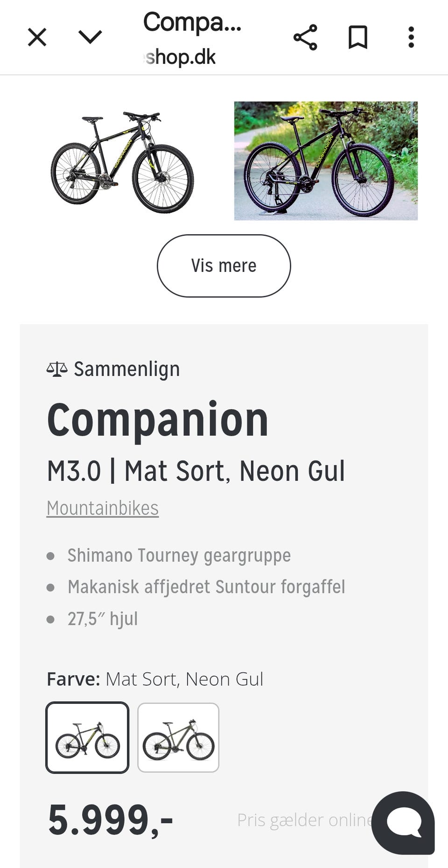This screenshot has height=868, width=448.
Task: Tap the truncated page title Compa...
Action: point(192,22)
